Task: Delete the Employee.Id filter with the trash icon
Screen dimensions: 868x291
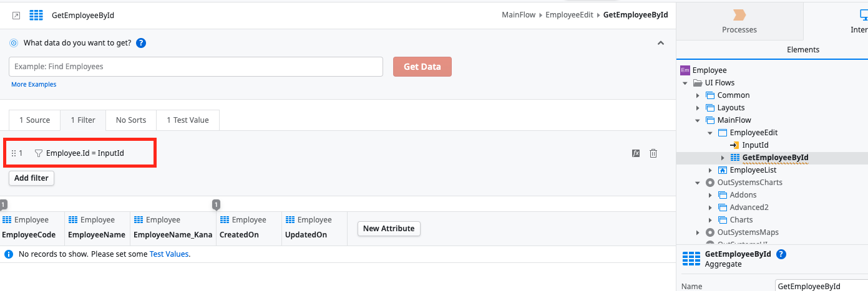Action: 653,153
